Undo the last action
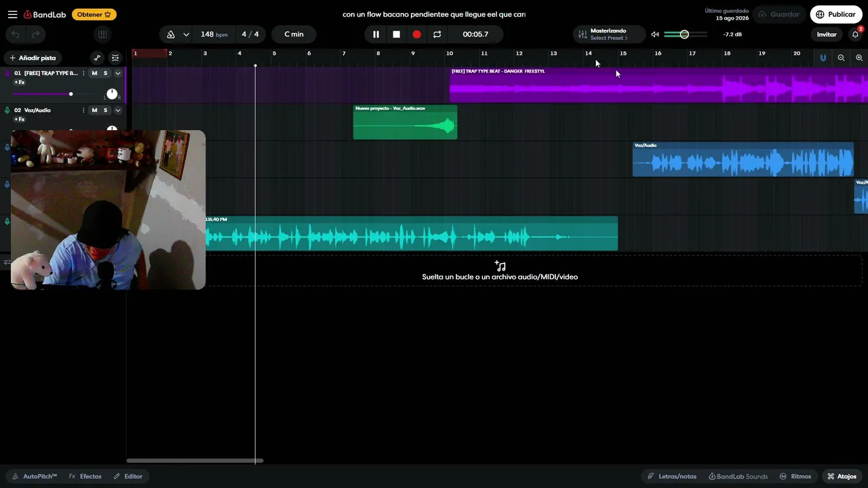 coord(16,35)
